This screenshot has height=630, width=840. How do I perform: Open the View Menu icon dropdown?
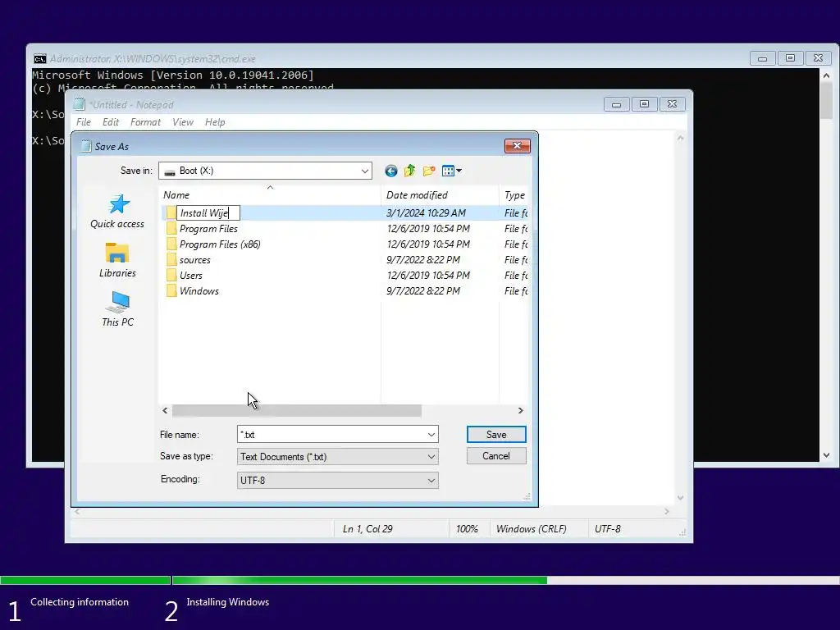(452, 171)
